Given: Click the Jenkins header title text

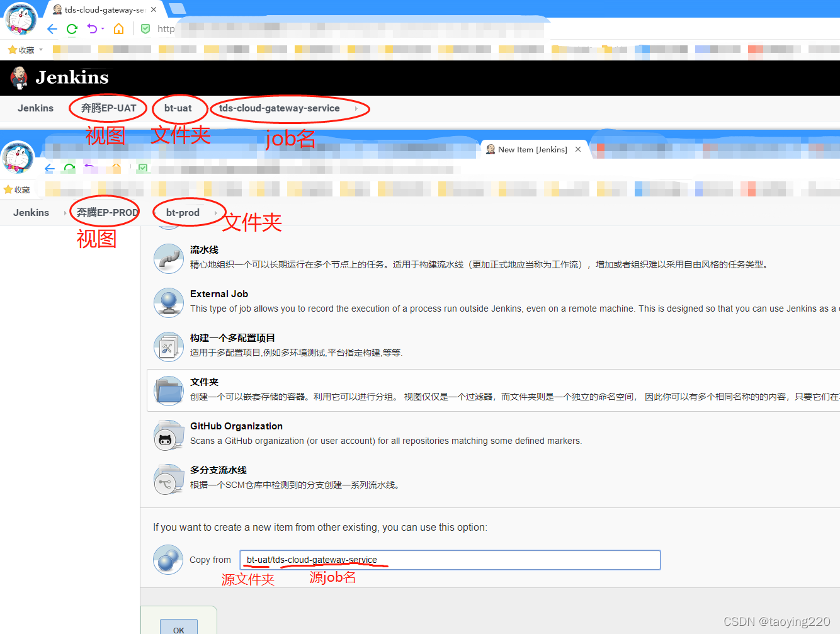Looking at the screenshot, I should coord(72,77).
